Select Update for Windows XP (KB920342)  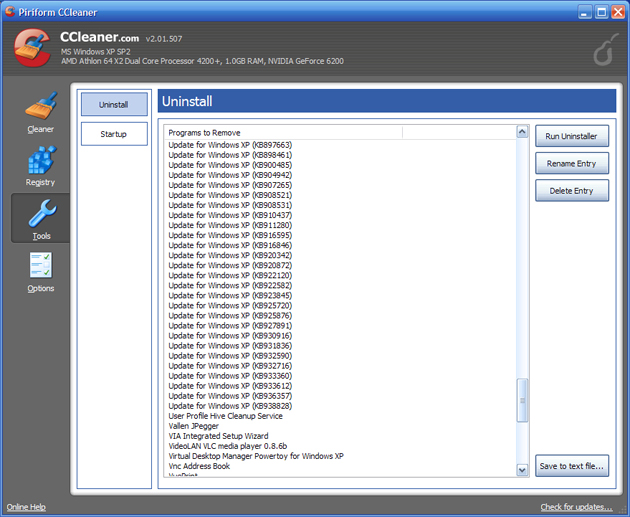230,255
